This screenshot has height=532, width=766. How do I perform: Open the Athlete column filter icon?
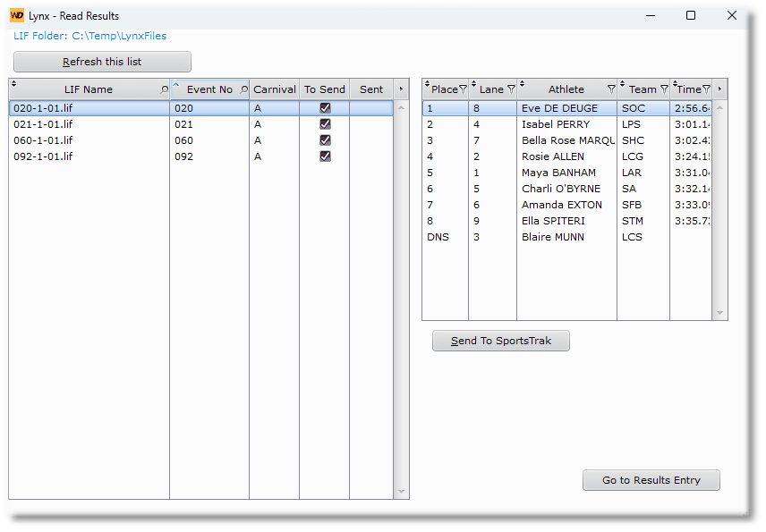click(611, 89)
